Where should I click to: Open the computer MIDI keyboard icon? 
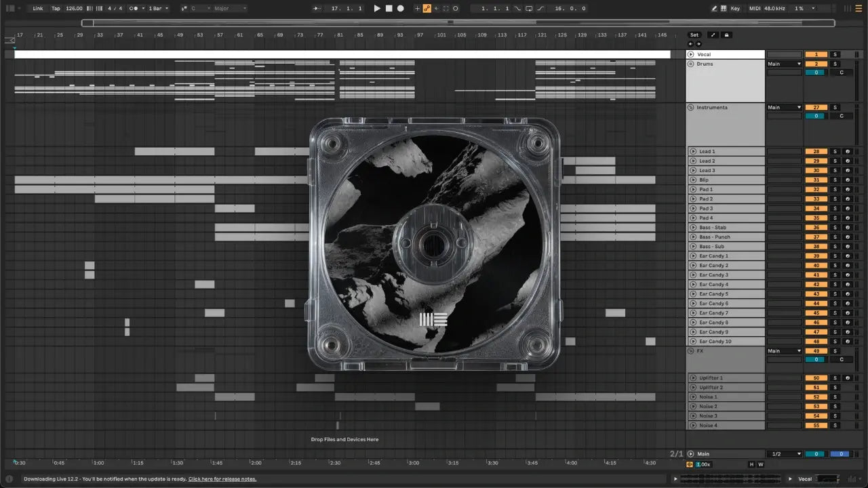(x=724, y=8)
